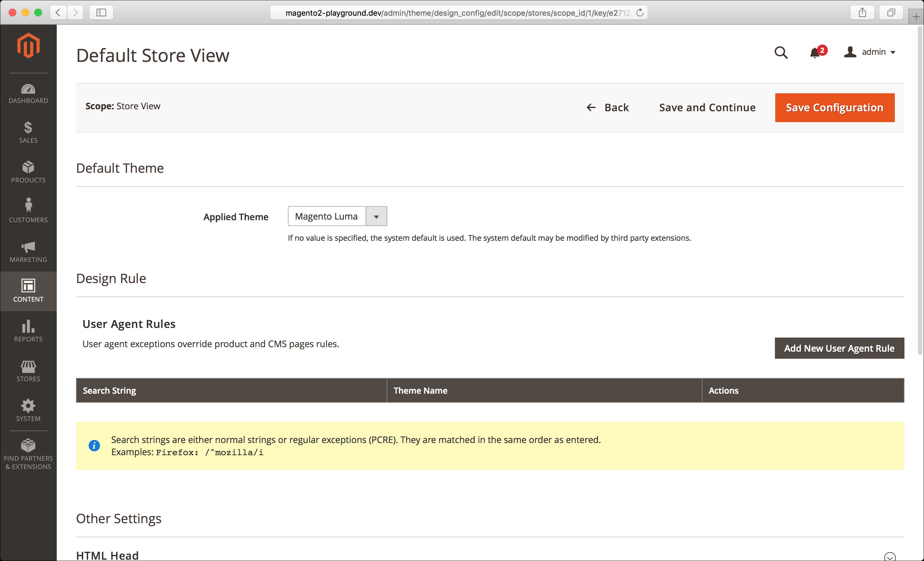Click the Other Settings heading
This screenshot has height=561, width=924.
click(119, 518)
